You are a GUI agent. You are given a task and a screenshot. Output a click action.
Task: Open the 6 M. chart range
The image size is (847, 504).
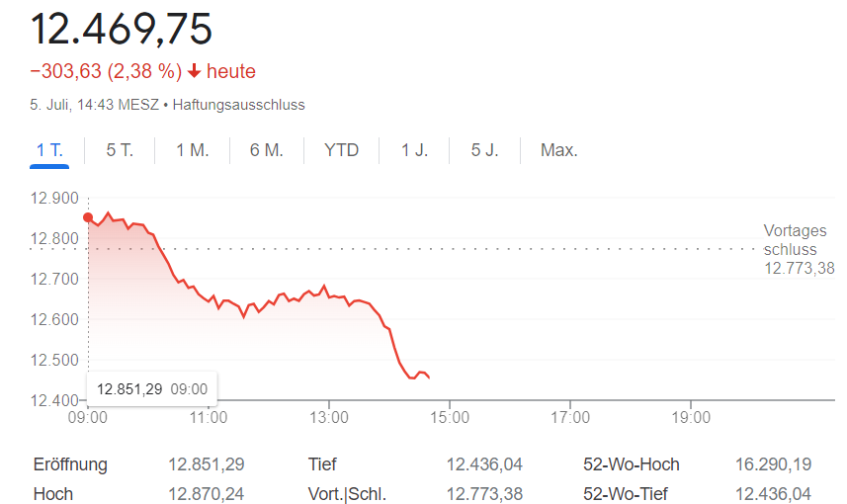coord(267,150)
